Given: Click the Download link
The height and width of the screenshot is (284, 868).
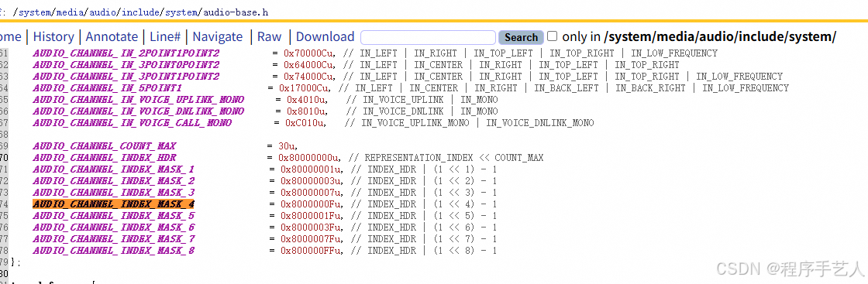Looking at the screenshot, I should pos(325,37).
